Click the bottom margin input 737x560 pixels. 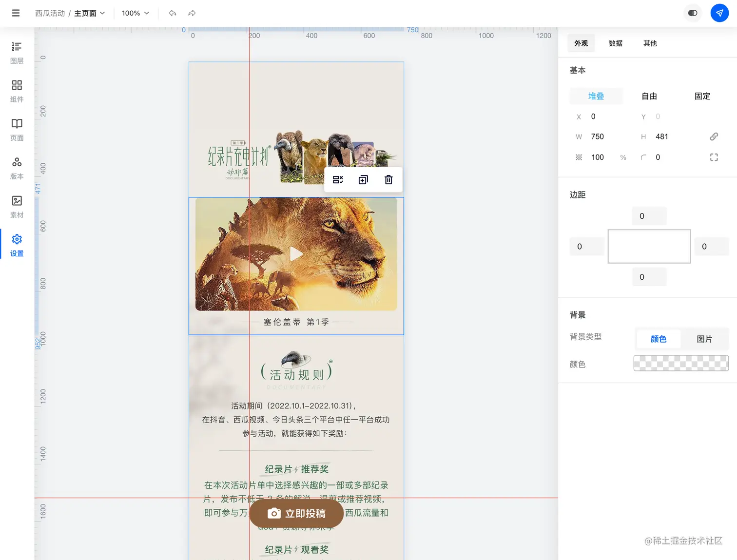pyautogui.click(x=649, y=277)
